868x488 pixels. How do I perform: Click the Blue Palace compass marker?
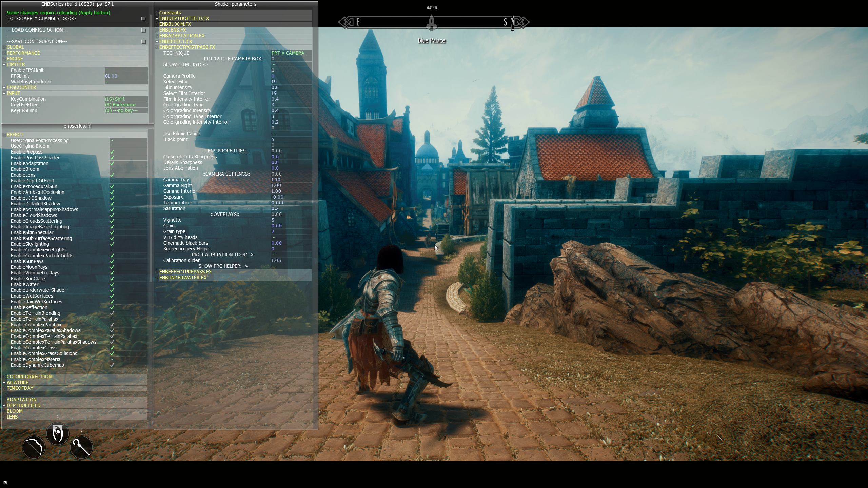431,23
